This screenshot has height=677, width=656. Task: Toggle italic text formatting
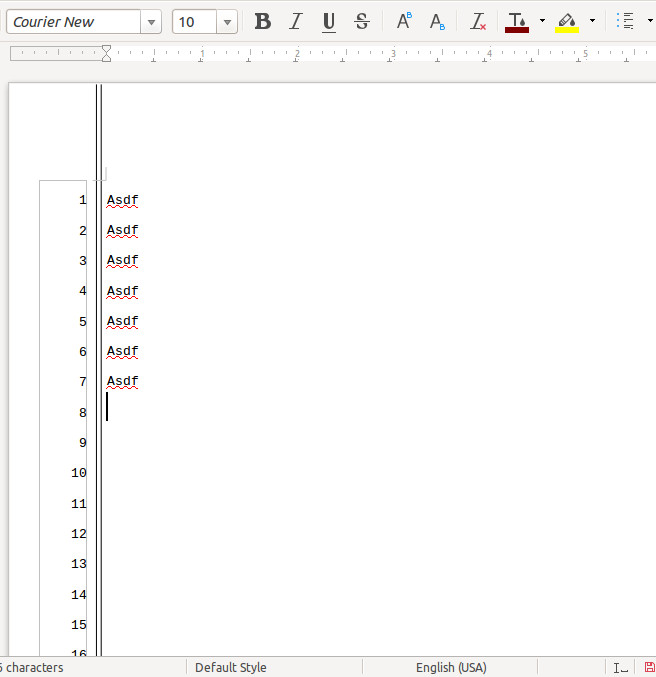296,21
